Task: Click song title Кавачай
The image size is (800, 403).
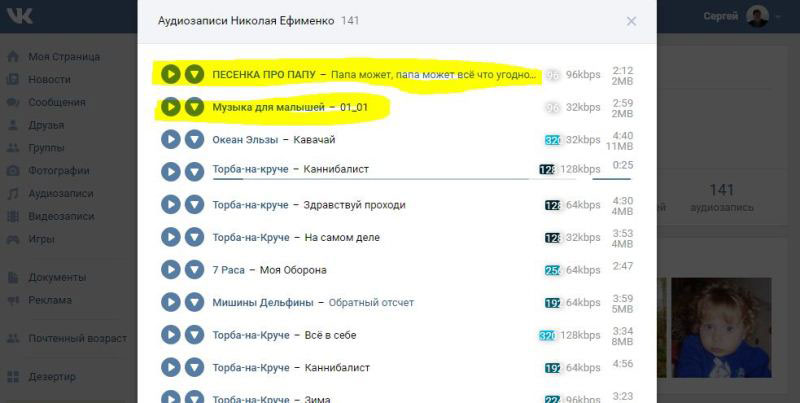Action: 314,140
